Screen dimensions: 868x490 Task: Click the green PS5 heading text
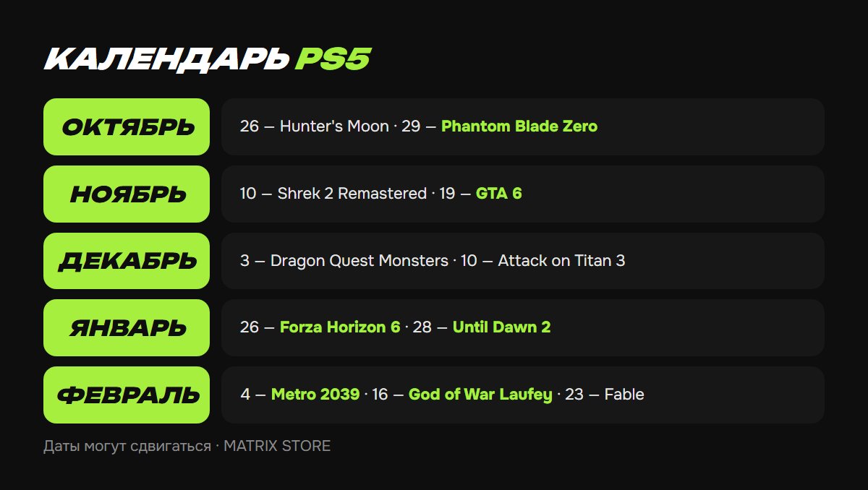333,60
